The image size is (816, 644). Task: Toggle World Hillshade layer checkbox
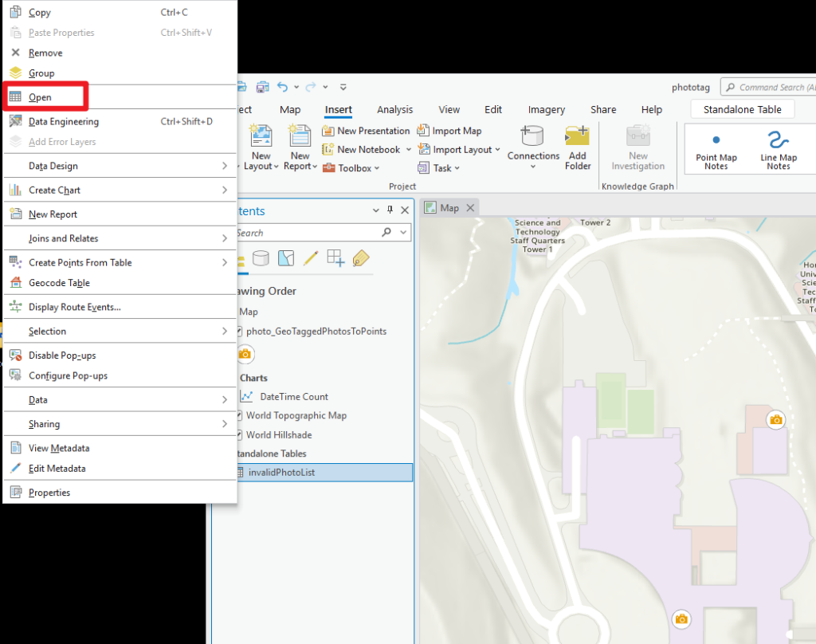click(239, 434)
